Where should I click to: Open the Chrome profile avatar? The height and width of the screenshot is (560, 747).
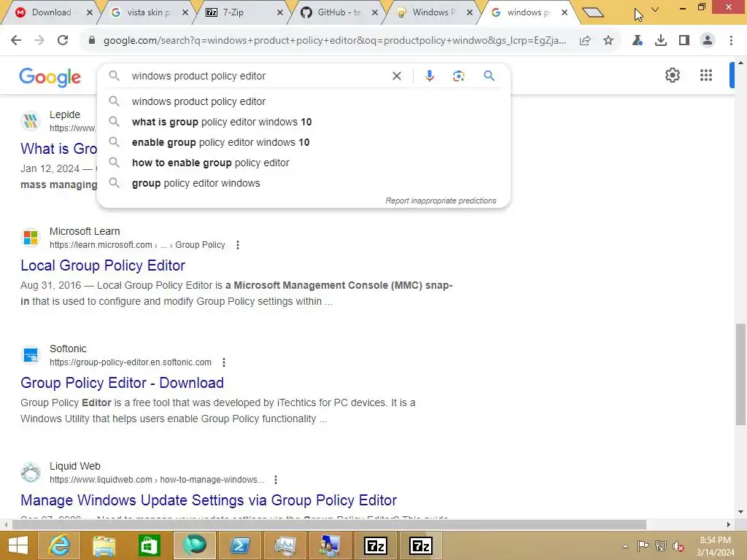708,41
